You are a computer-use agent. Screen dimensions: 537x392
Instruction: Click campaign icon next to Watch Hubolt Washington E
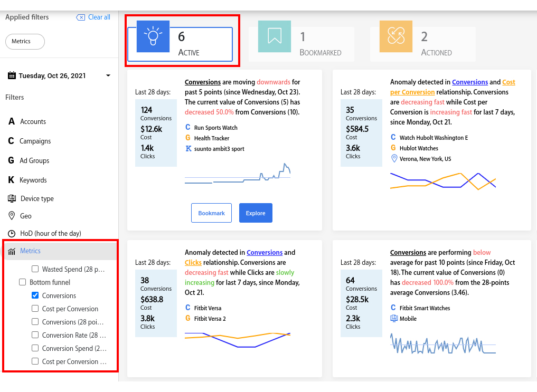pyautogui.click(x=393, y=137)
